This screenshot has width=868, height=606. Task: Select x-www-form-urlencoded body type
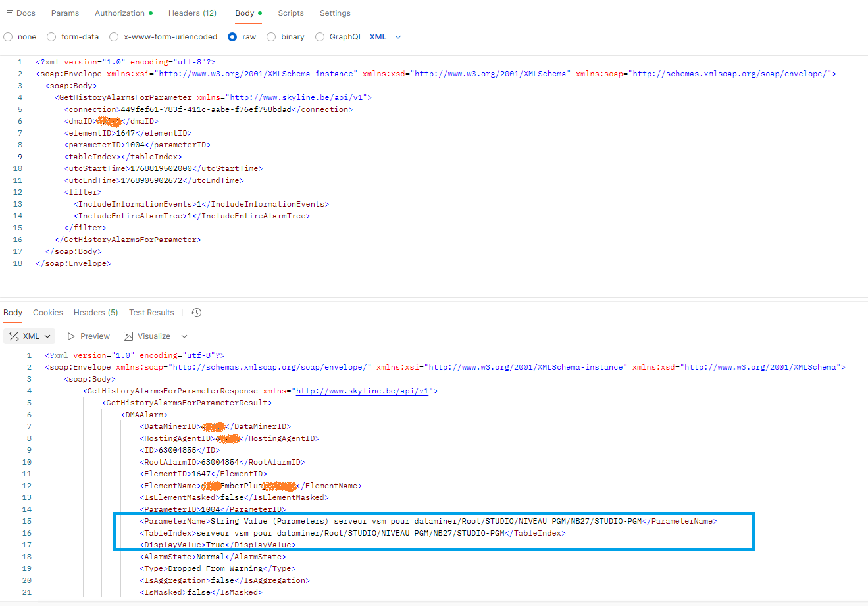pyautogui.click(x=114, y=37)
